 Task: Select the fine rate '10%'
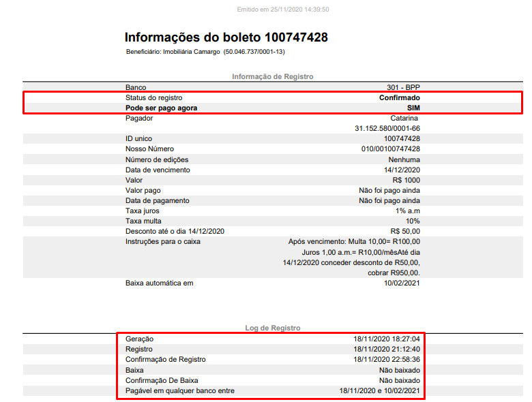pyautogui.click(x=413, y=221)
